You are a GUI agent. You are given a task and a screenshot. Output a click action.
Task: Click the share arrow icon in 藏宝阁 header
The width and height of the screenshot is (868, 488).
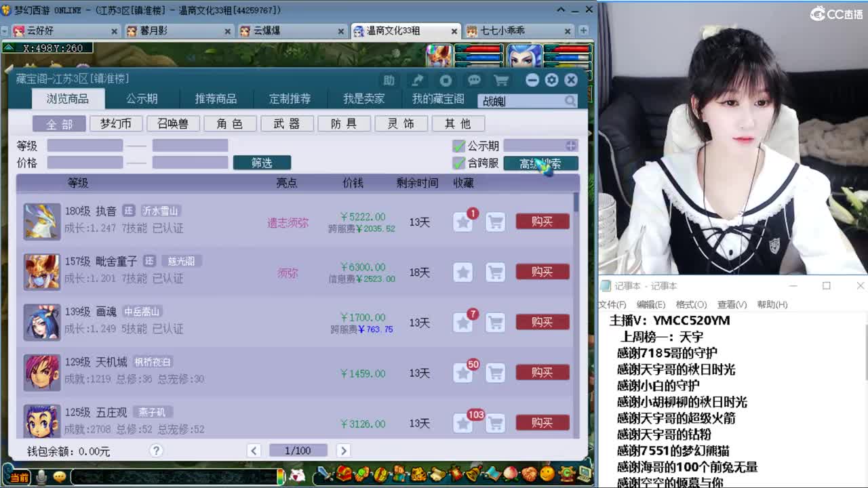coord(417,80)
